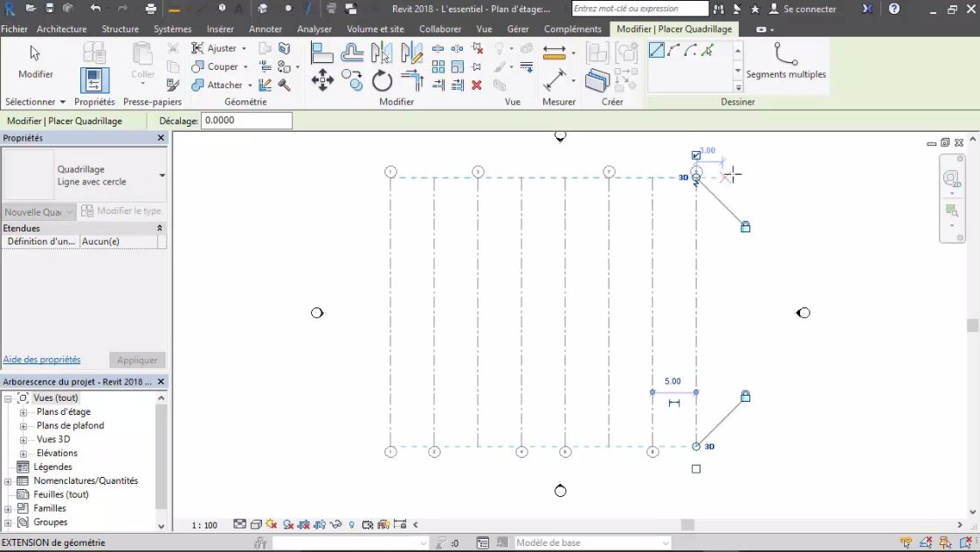Viewport: 980px width, 552px height.
Task: Open the Architecture ribbon tab
Action: 61,29
